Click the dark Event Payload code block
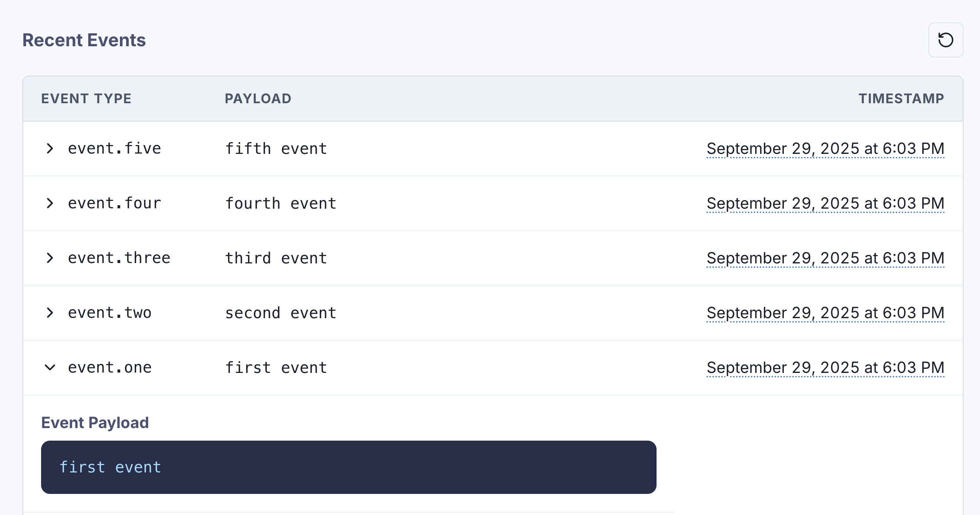980x515 pixels. [x=349, y=467]
